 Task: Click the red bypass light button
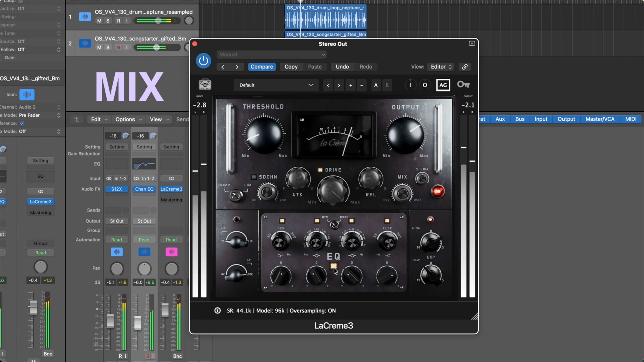click(438, 191)
